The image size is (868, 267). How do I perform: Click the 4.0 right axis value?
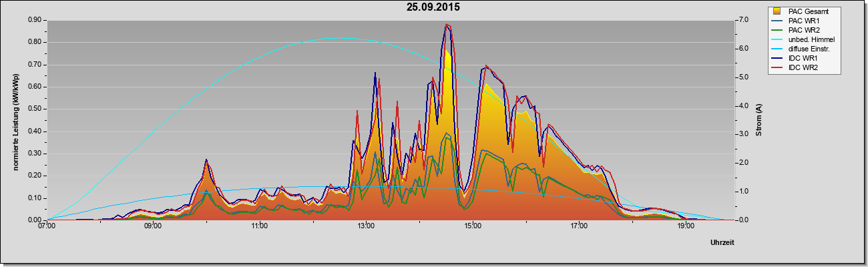coord(742,106)
